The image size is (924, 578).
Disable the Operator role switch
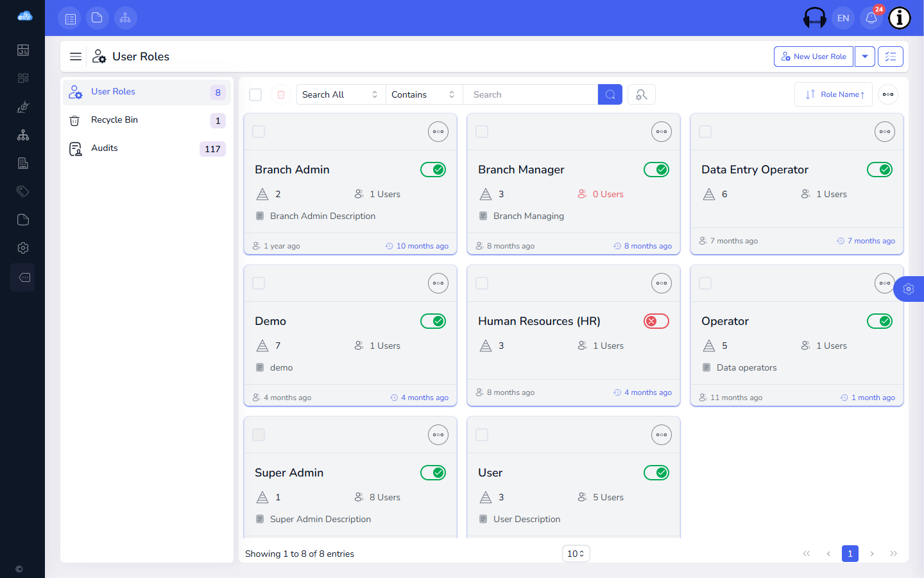coord(880,321)
